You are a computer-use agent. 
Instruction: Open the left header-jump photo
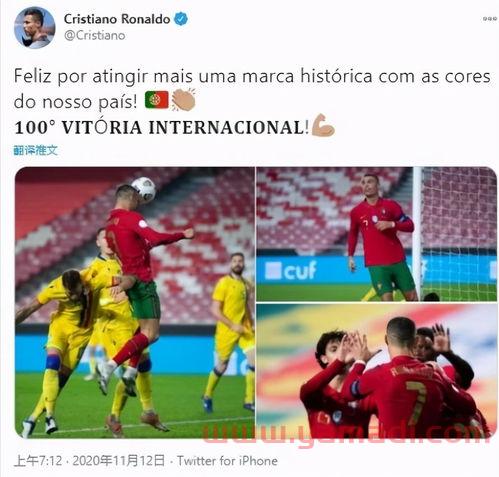[x=135, y=302]
